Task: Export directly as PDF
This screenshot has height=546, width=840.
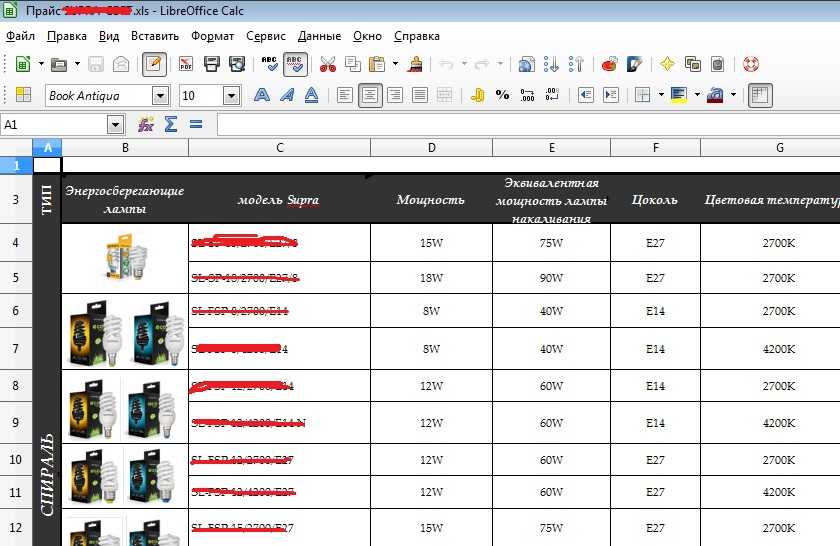Action: coord(185,65)
